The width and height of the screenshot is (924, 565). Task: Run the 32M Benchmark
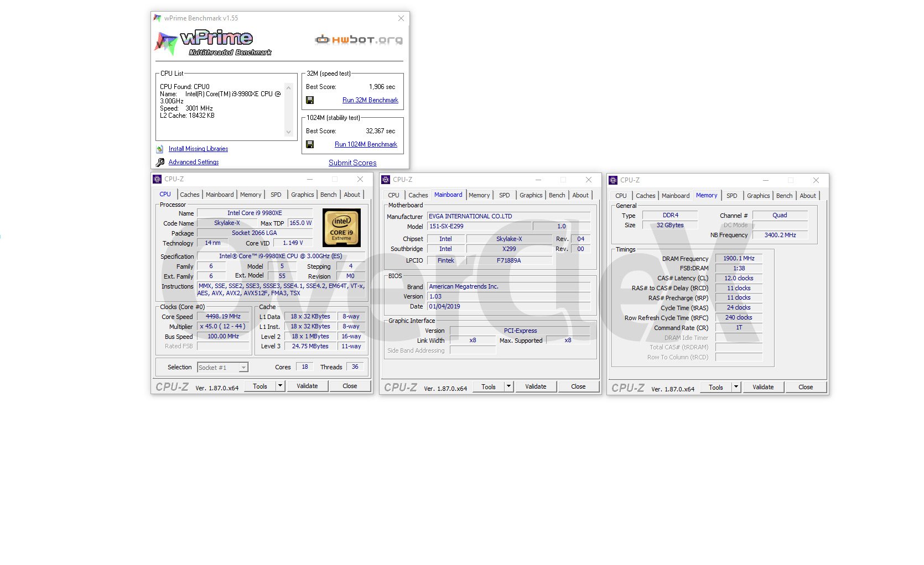click(370, 100)
